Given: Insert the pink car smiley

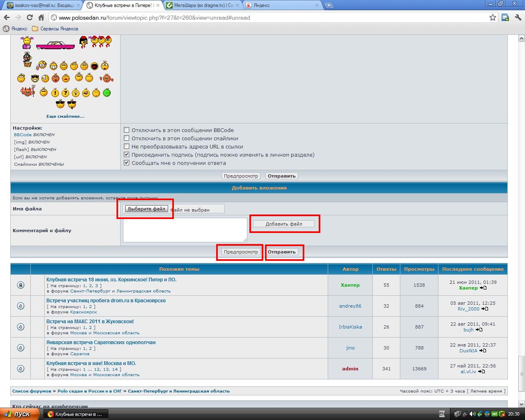Looking at the screenshot, I should pos(55,45).
